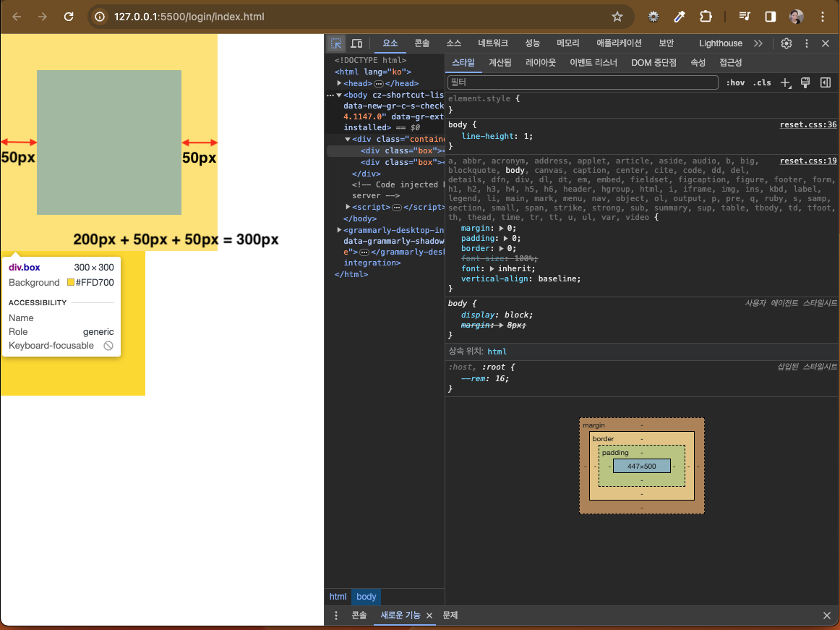The height and width of the screenshot is (630, 840).
Task: Open the 메모리 tab
Action: point(568,43)
